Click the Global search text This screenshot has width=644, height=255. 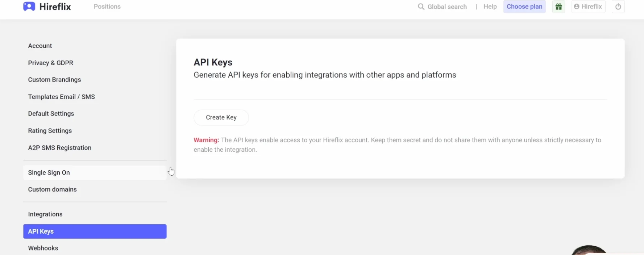click(447, 7)
